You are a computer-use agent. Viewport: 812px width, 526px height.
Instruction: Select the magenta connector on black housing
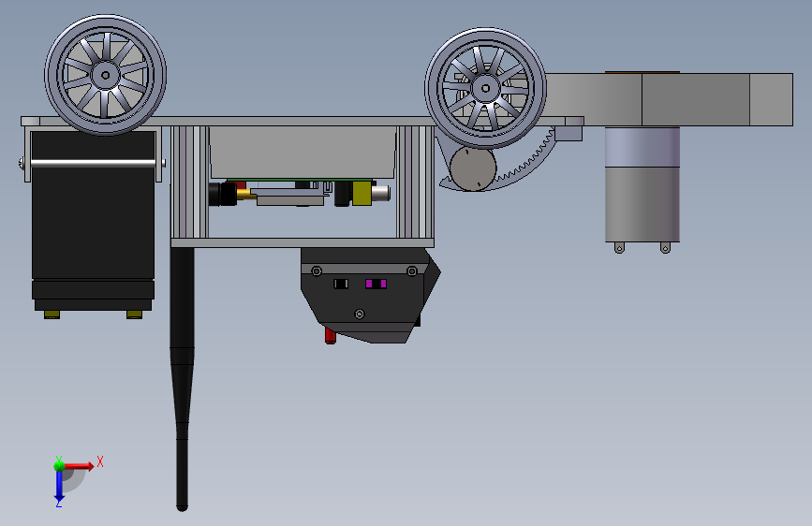376,284
